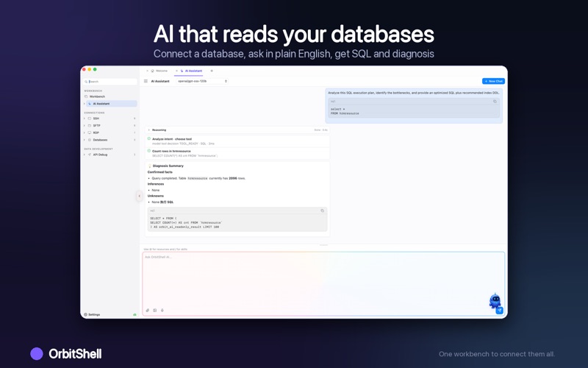Attach a file with the paperclip icon

pyautogui.click(x=148, y=311)
